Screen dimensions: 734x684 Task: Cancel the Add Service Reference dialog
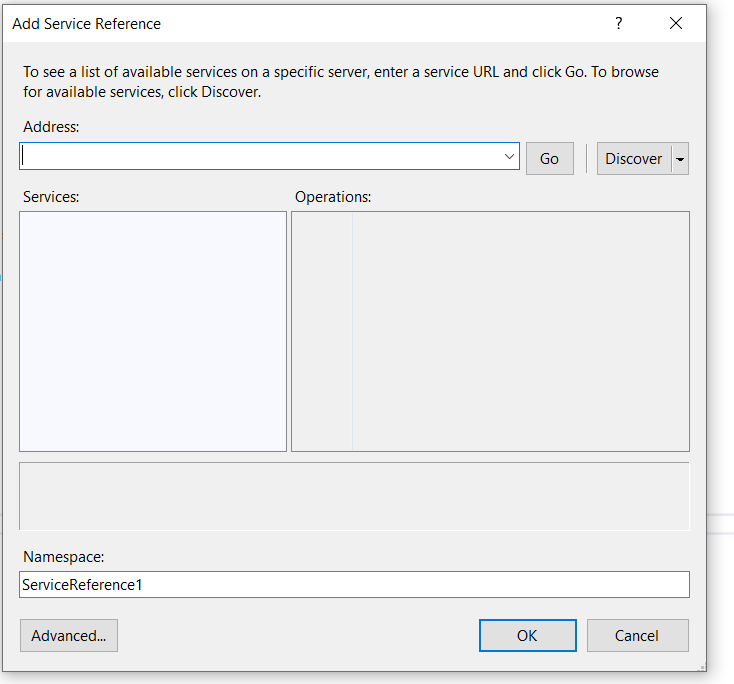(638, 635)
